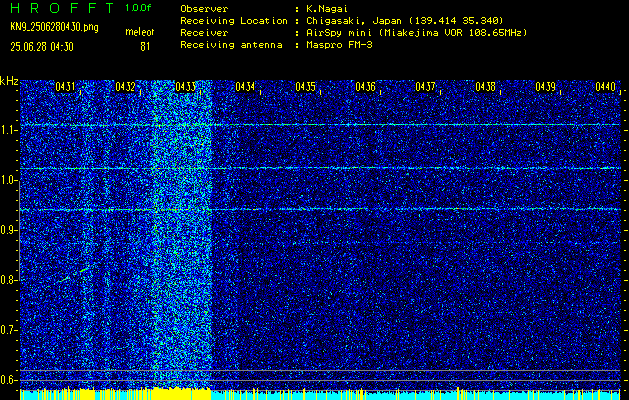629x400 pixels.
Task: Click the carrier line just above 1.1 kHz
Action: pos(320,125)
